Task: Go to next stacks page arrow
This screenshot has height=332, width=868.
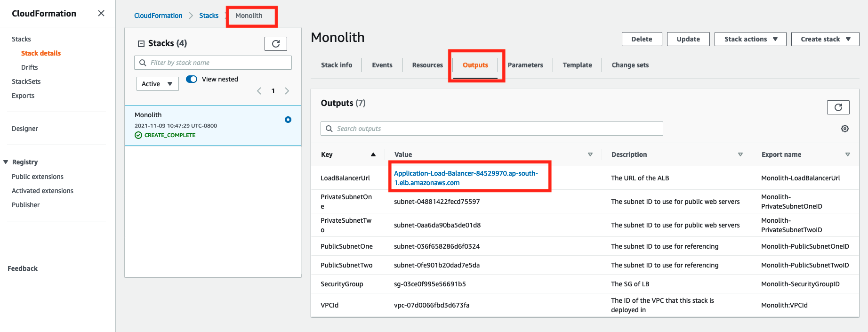Action: (287, 91)
